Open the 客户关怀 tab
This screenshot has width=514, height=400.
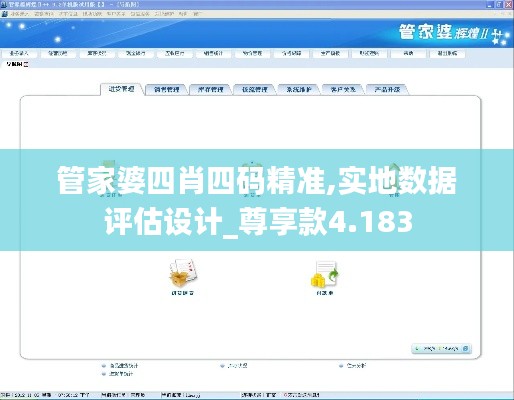tap(343, 89)
